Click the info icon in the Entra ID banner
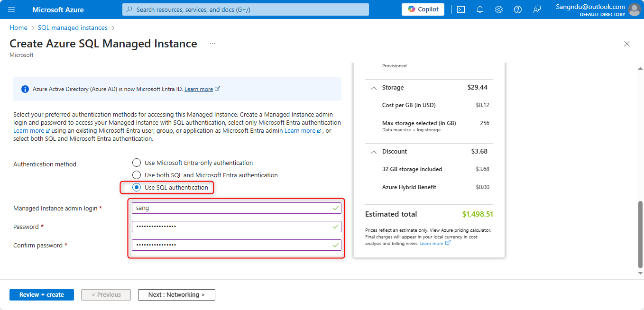644x310 pixels. 25,89
